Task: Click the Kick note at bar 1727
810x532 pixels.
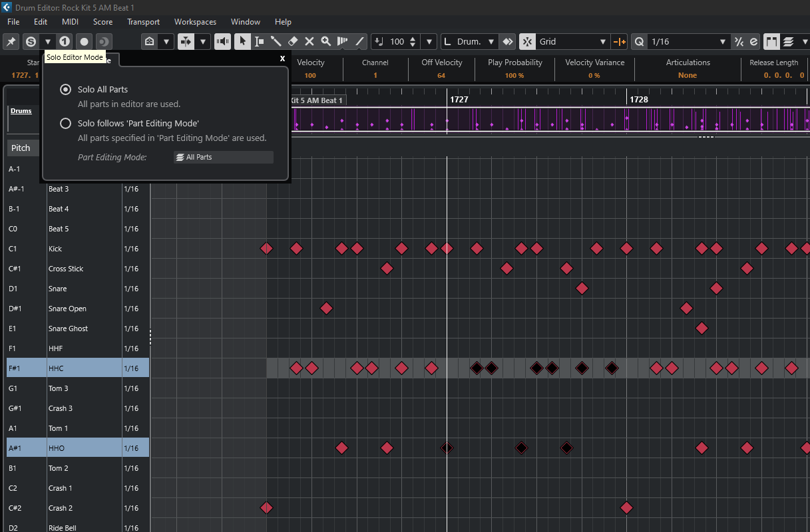Action: (447, 249)
